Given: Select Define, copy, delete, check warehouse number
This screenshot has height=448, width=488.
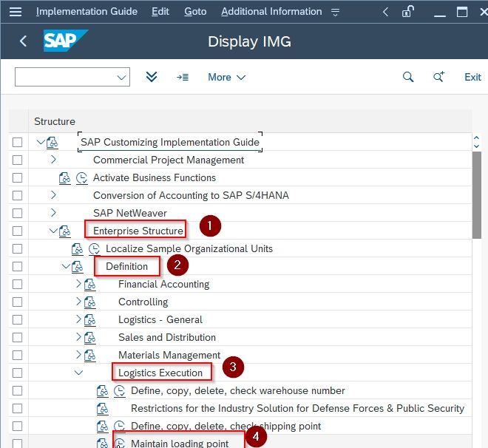Looking at the screenshot, I should [x=238, y=391].
